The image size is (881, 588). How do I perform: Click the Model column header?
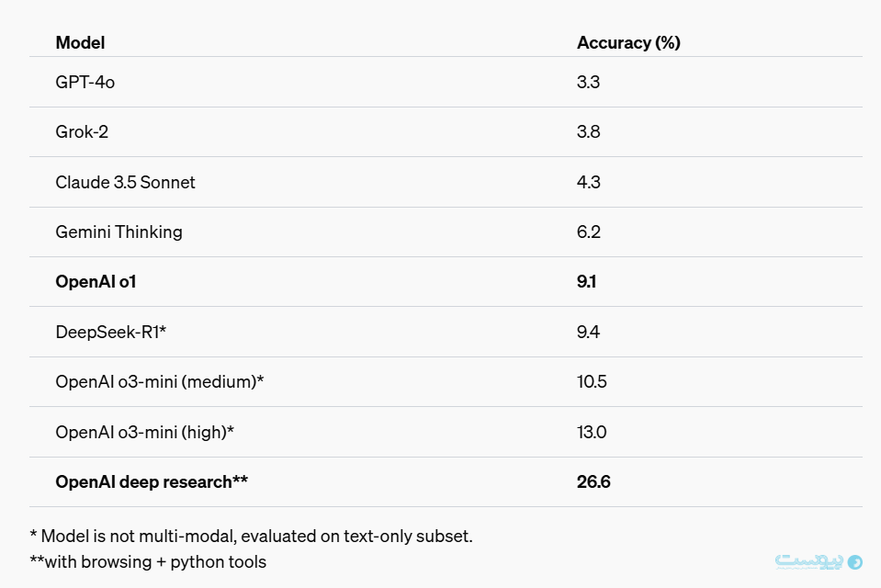pos(80,43)
